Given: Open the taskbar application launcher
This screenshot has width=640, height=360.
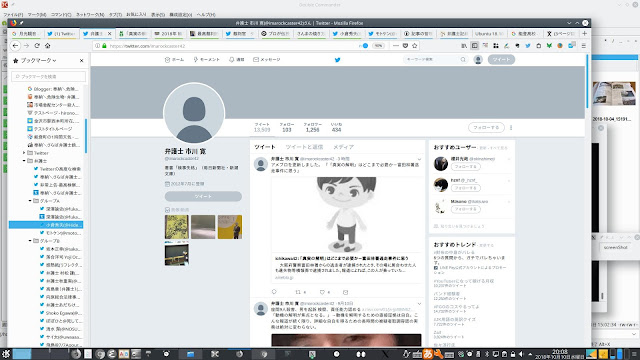Looking at the screenshot, I should pyautogui.click(x=6, y=353).
